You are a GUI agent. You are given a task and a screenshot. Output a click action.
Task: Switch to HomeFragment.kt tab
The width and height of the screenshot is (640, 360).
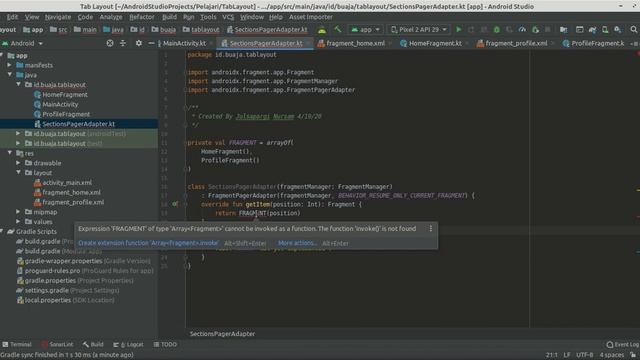click(435, 43)
